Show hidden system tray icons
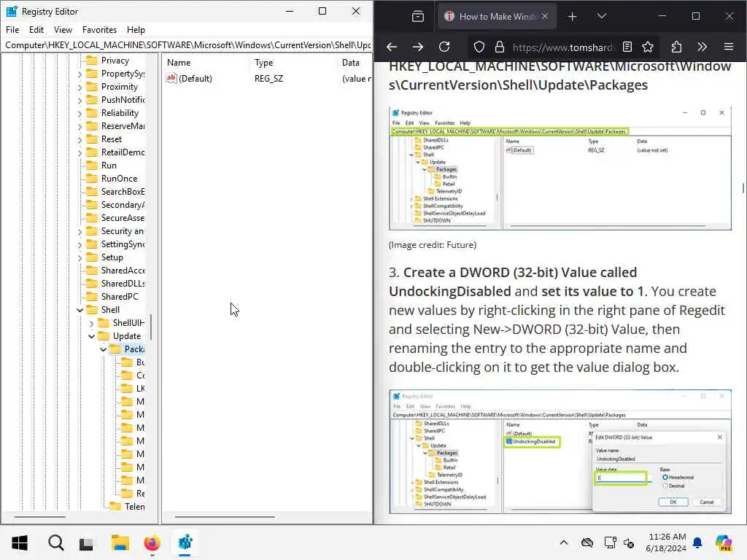Viewport: 747px width, 560px height. click(x=564, y=542)
